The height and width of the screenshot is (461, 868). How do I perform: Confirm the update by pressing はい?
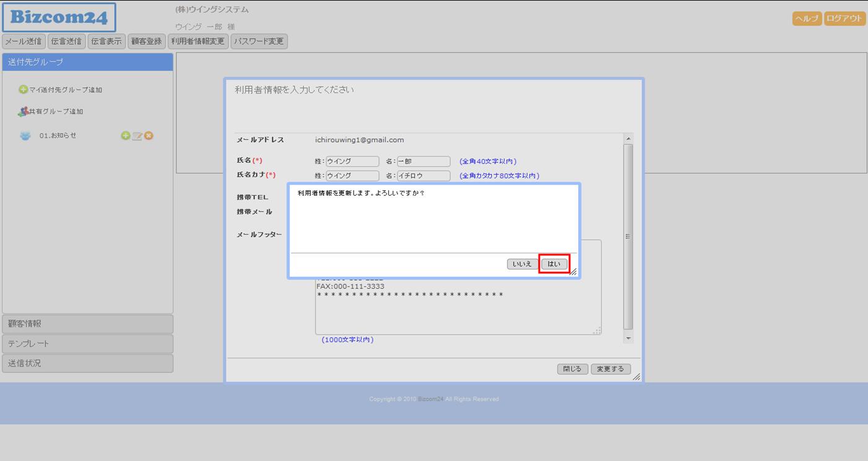pos(553,264)
